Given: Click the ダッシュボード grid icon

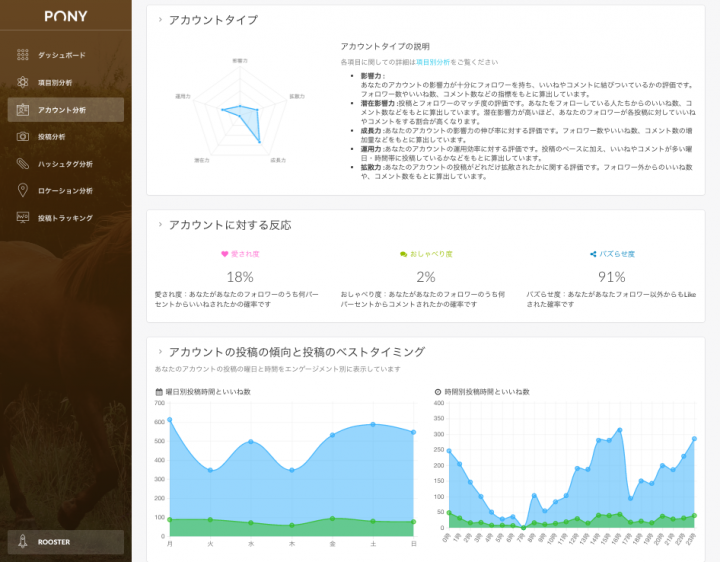Looking at the screenshot, I should tap(22, 55).
